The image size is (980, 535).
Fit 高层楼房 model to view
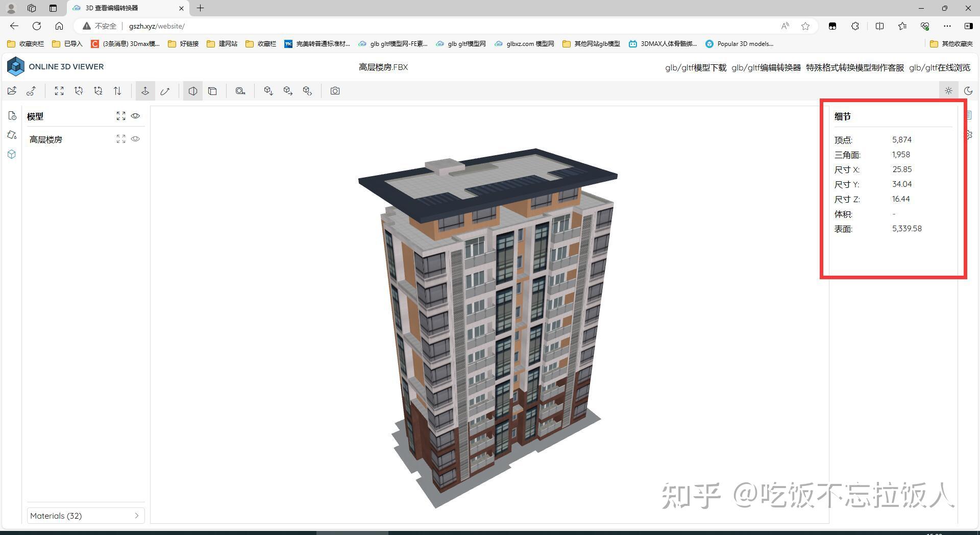tap(121, 139)
